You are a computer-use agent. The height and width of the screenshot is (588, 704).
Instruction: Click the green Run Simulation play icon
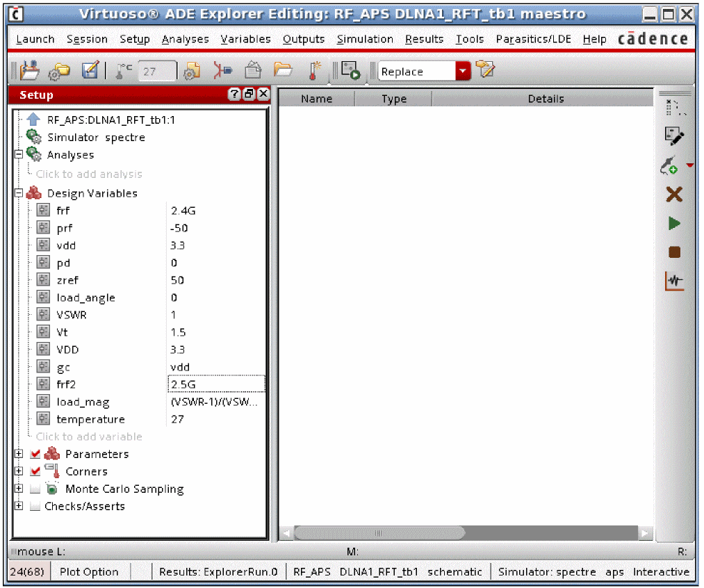(x=673, y=223)
